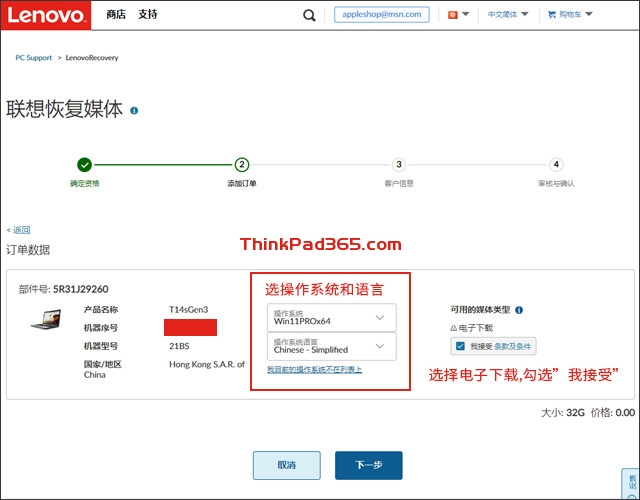Open the feedback tab at page edge
This screenshot has width=640, height=500.
click(631, 484)
